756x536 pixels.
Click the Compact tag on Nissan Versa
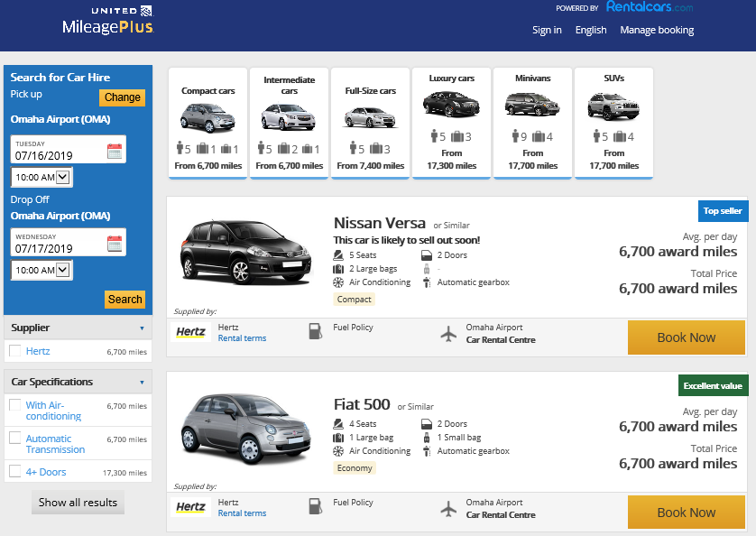tap(354, 299)
